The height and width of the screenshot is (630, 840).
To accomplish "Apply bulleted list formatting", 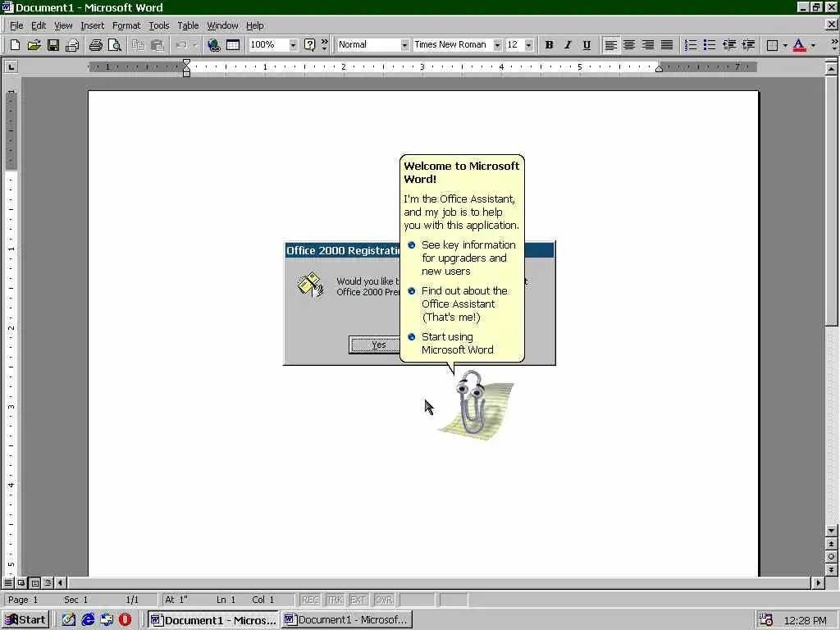I will pyautogui.click(x=710, y=45).
